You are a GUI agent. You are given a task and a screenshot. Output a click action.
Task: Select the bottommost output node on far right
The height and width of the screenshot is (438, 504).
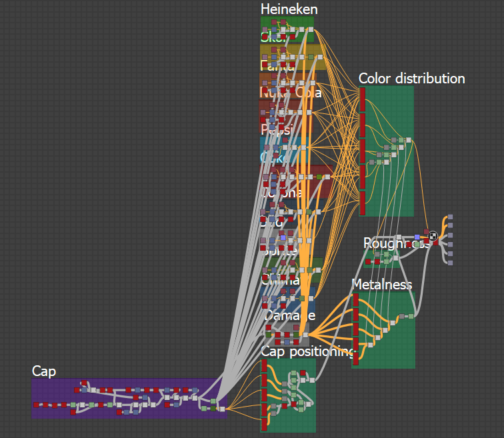point(450,263)
